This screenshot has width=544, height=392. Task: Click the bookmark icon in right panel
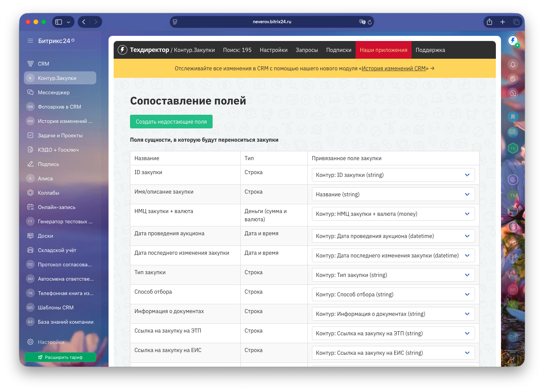point(513,117)
